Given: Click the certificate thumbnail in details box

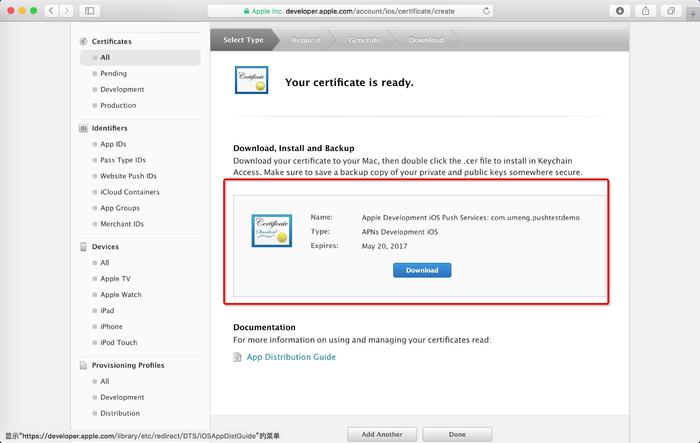Looking at the screenshot, I should pyautogui.click(x=271, y=231).
